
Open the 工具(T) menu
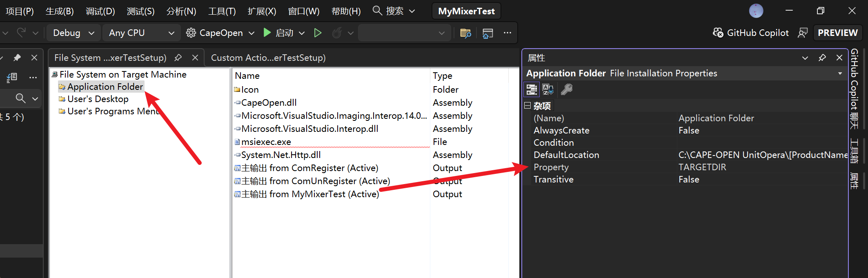(x=222, y=11)
